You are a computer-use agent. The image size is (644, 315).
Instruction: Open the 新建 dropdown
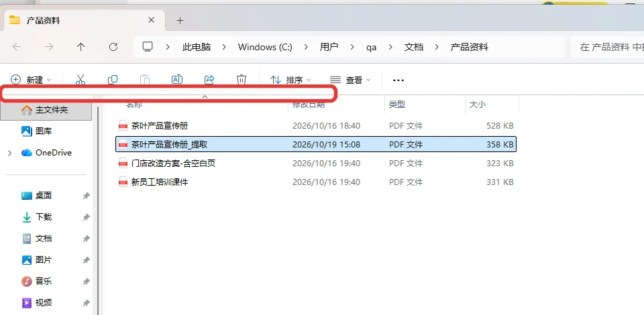click(31, 80)
